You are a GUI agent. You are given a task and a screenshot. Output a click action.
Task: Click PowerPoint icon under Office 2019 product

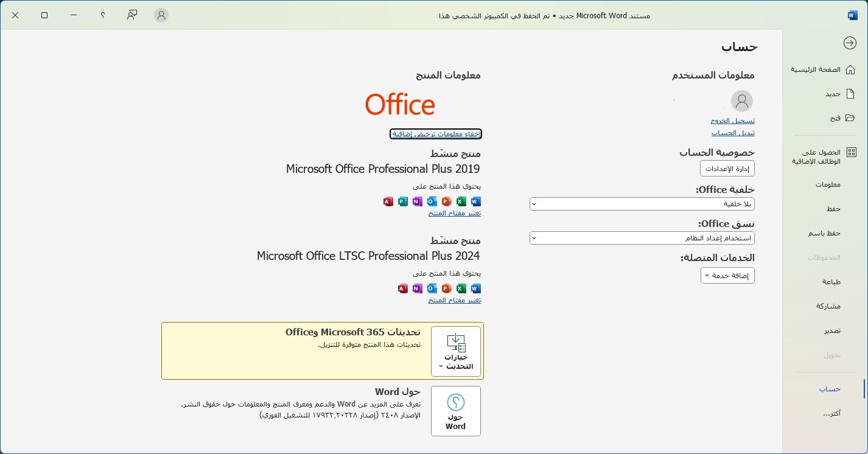tap(446, 201)
